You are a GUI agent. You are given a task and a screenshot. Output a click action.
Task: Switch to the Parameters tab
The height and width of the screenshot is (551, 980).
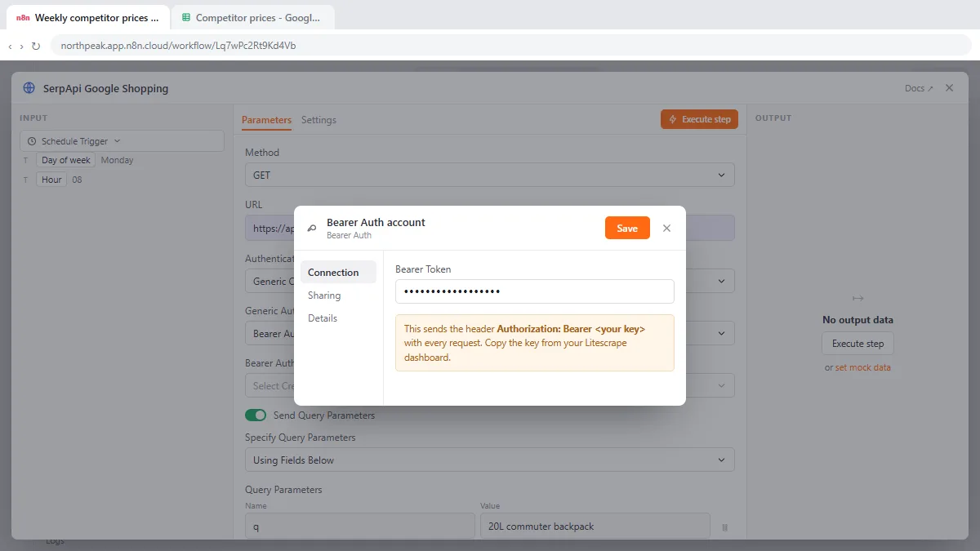266,120
